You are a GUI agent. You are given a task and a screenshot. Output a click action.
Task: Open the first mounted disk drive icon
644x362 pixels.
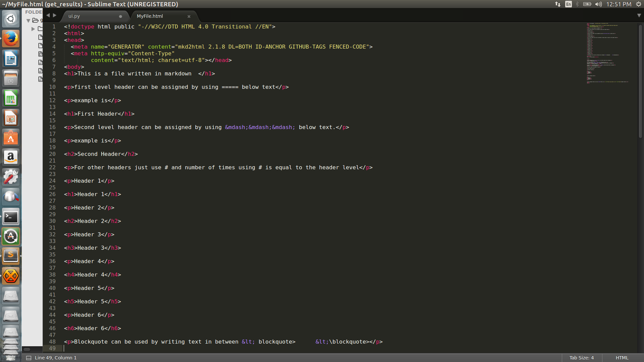(11, 296)
